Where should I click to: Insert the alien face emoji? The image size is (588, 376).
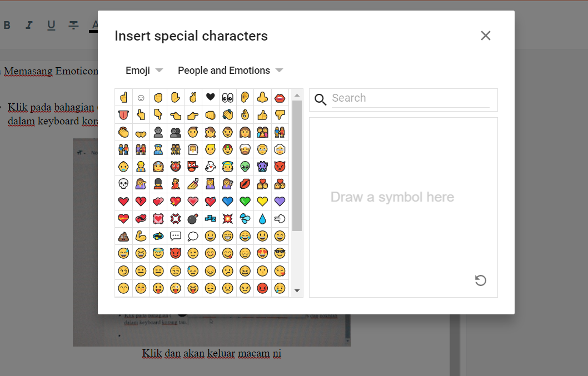[x=245, y=166]
